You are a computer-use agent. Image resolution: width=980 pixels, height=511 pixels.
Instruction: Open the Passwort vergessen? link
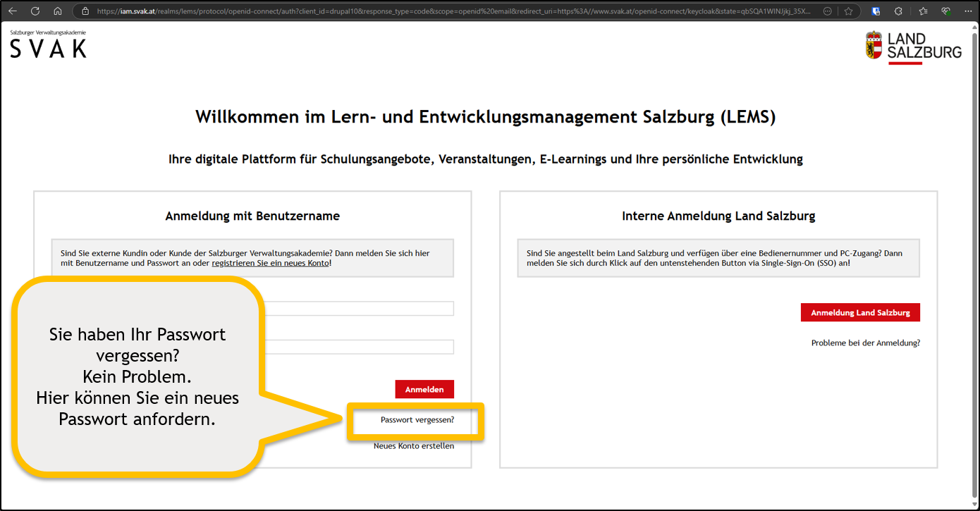coord(417,419)
